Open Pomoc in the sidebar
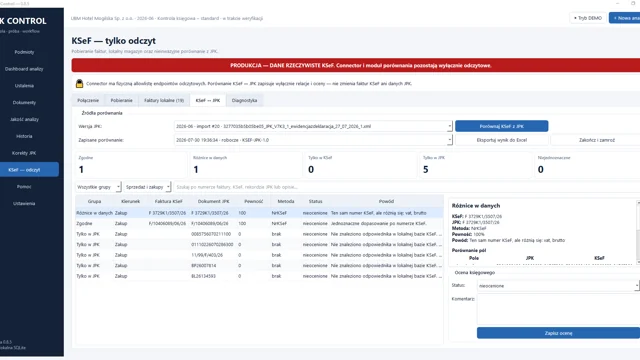 pos(24,187)
